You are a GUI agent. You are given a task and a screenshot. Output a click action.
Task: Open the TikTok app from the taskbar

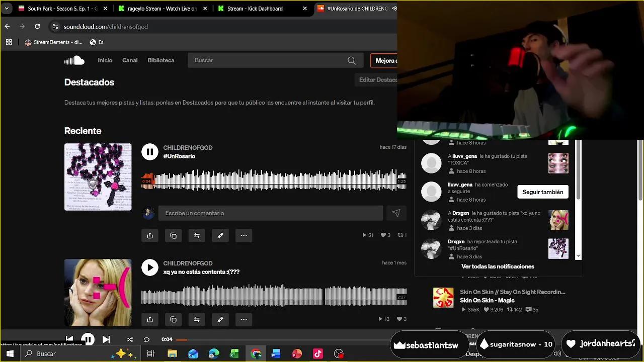317,354
